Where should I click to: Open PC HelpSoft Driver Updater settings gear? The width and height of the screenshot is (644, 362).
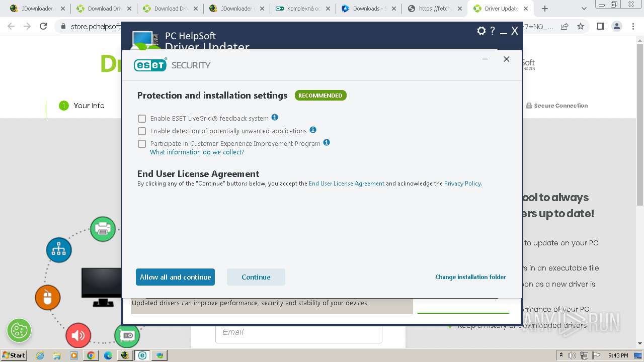click(x=481, y=31)
